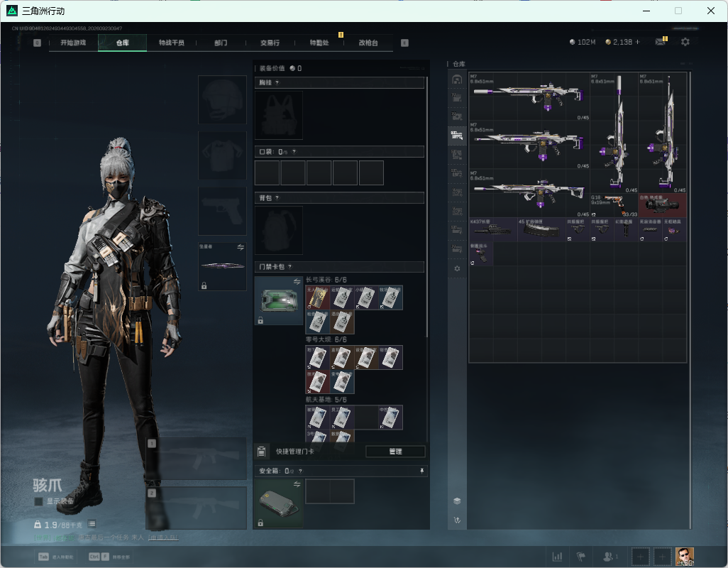Toggle the pin on 安全箱 header
Image resolution: width=728 pixels, height=568 pixels.
pos(421,471)
